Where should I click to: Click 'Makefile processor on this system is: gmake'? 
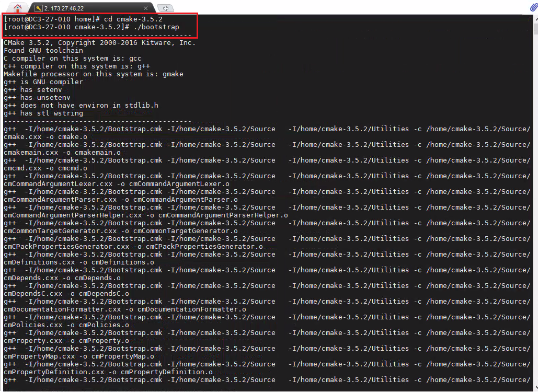tap(93, 74)
